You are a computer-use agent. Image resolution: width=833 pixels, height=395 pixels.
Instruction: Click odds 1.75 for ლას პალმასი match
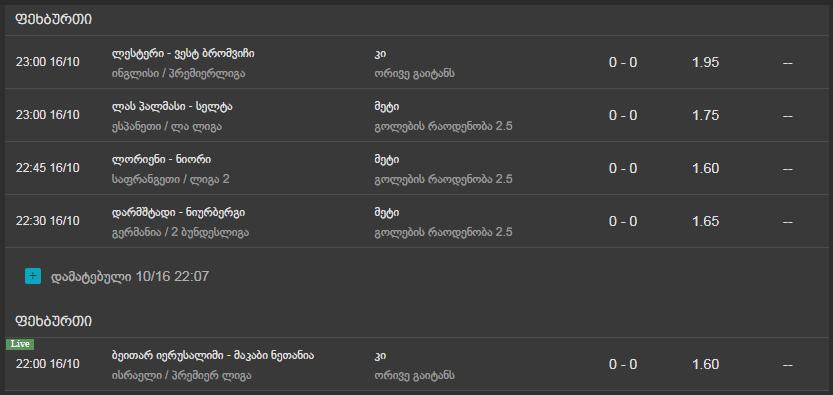(706, 115)
